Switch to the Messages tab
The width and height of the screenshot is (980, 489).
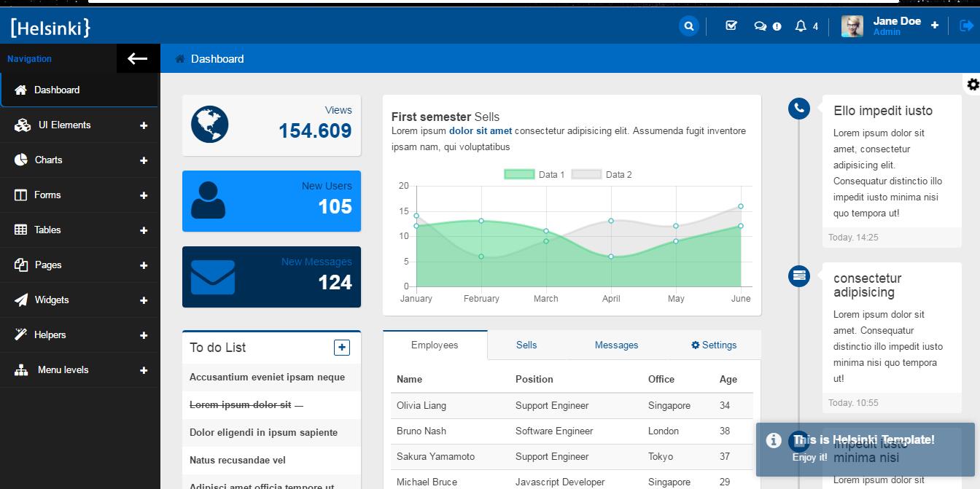point(616,345)
